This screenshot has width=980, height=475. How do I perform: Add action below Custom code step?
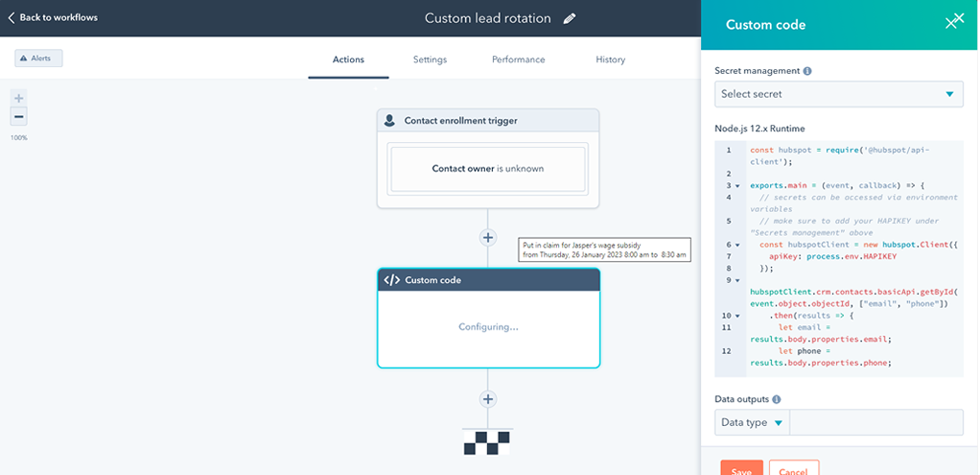click(488, 399)
